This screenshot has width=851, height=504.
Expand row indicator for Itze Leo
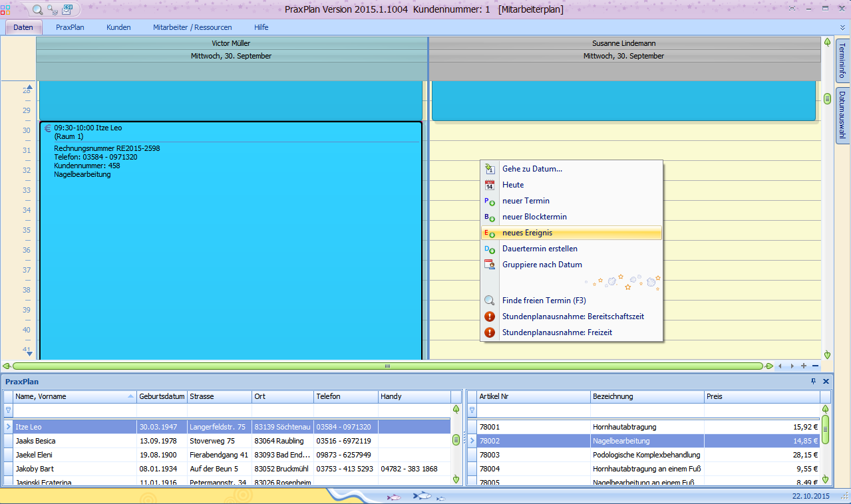8,427
